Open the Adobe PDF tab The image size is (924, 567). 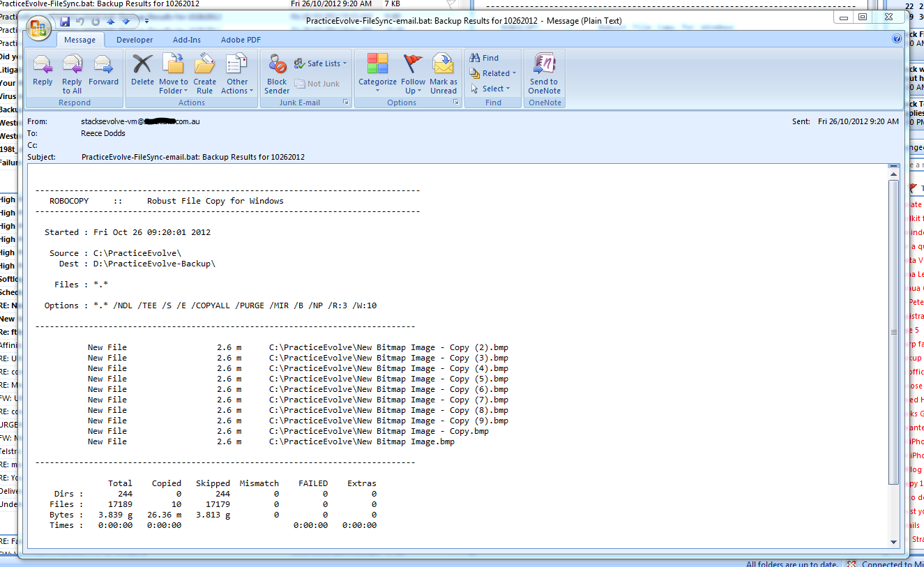pyautogui.click(x=241, y=40)
